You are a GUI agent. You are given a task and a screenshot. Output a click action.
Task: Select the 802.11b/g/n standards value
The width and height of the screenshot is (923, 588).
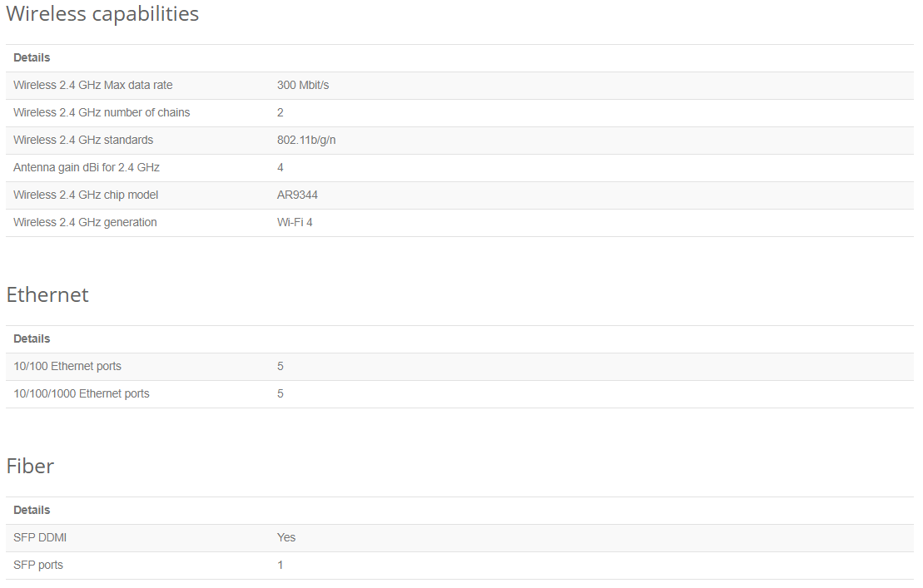coord(306,140)
